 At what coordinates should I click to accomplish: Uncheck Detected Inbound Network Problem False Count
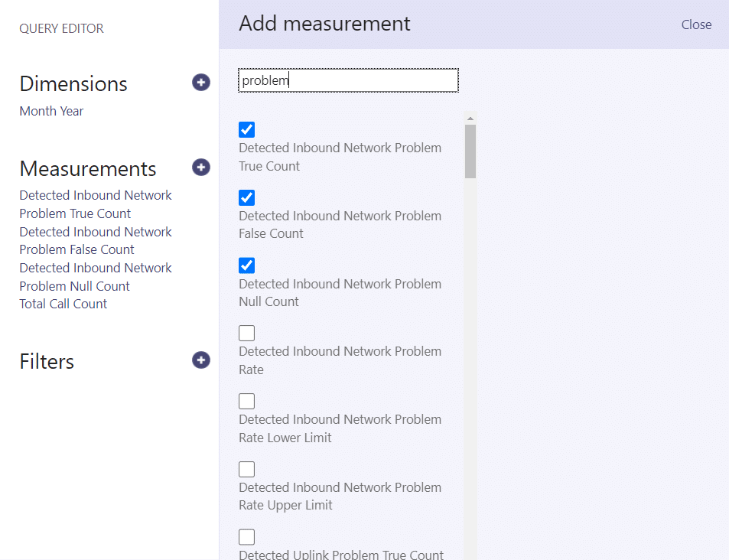coord(247,198)
